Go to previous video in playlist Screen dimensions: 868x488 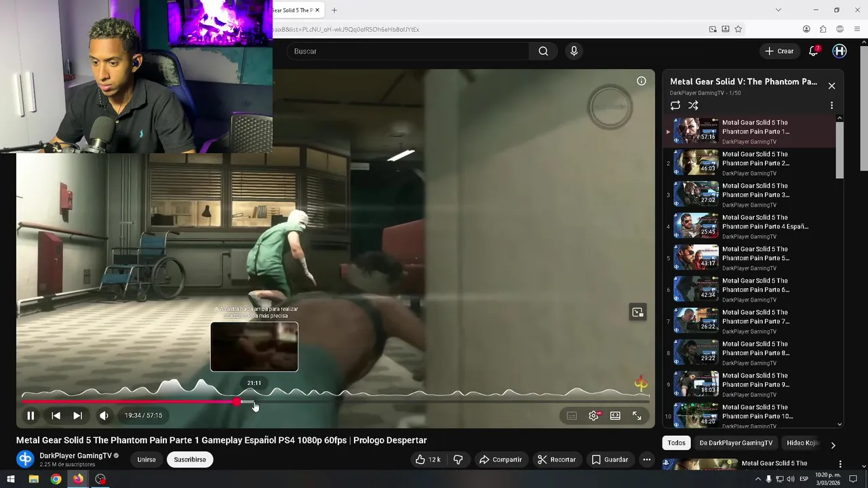click(56, 415)
